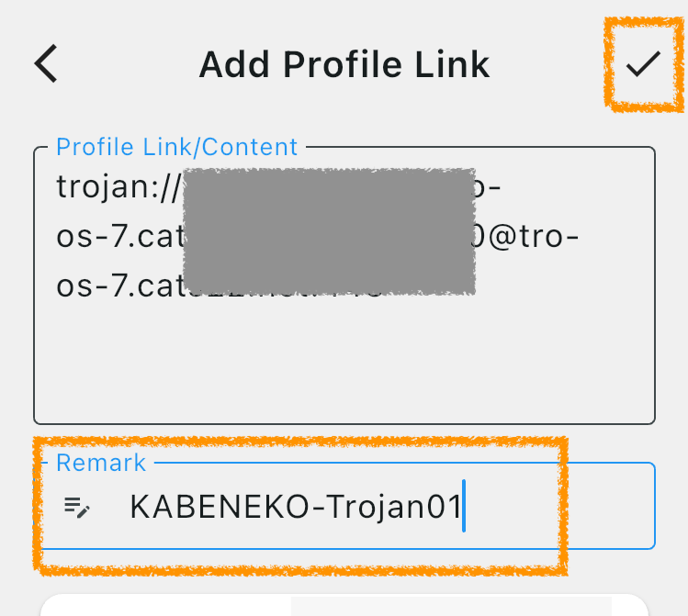Image resolution: width=688 pixels, height=616 pixels.
Task: Tap the gray redacted block in link
Action: pos(329,231)
